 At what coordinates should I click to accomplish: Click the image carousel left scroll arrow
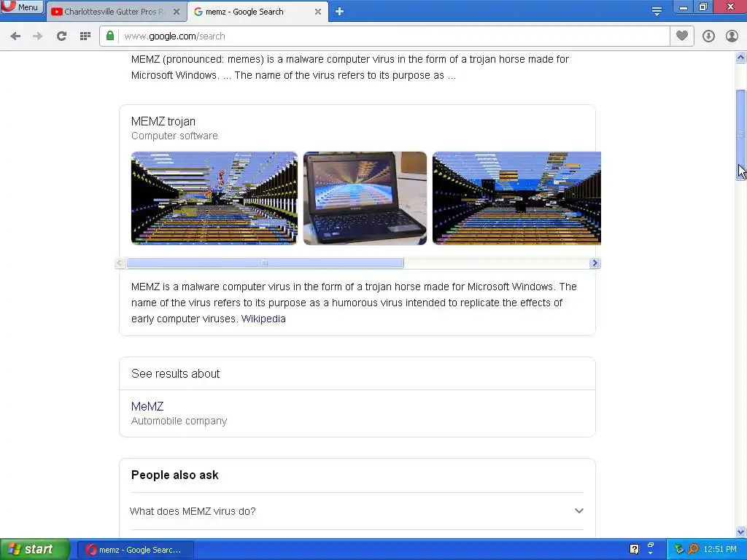pos(120,262)
